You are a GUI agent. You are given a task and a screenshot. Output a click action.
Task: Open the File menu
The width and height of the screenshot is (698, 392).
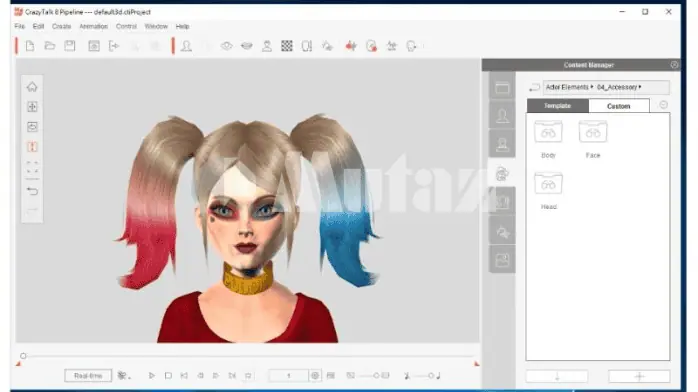coord(20,26)
